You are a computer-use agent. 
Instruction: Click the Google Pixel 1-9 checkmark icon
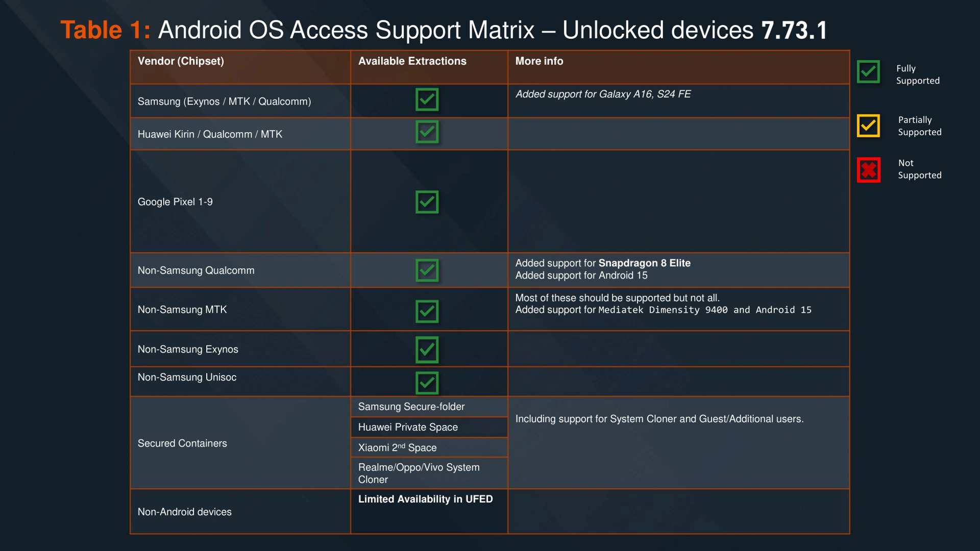[x=428, y=201]
